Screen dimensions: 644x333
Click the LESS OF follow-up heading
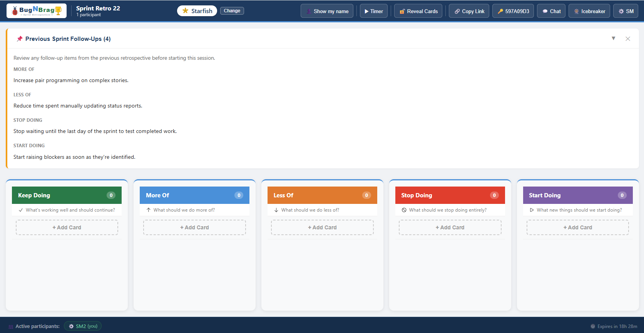coord(22,95)
